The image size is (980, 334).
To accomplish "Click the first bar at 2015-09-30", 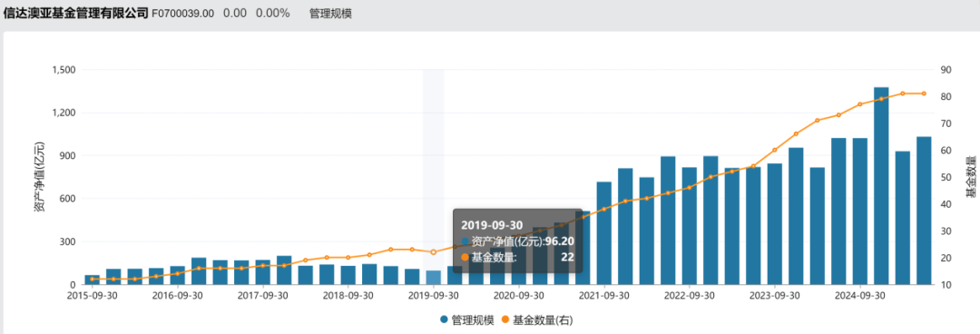I will tap(93, 280).
